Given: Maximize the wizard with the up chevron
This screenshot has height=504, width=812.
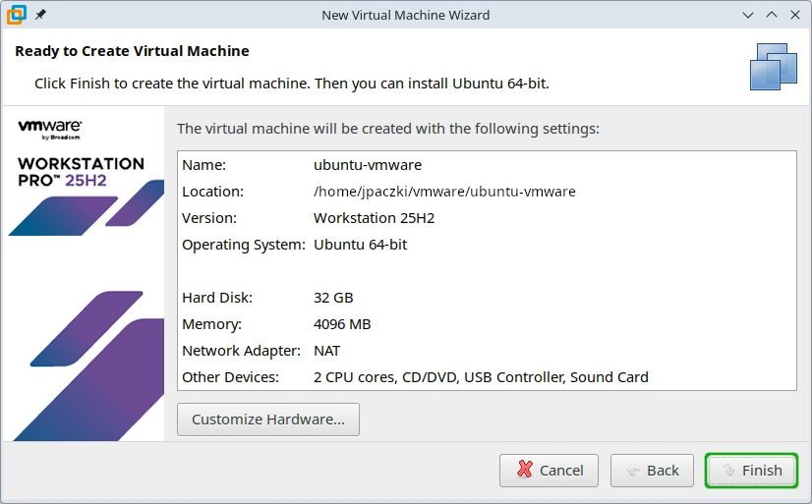Looking at the screenshot, I should (x=771, y=15).
